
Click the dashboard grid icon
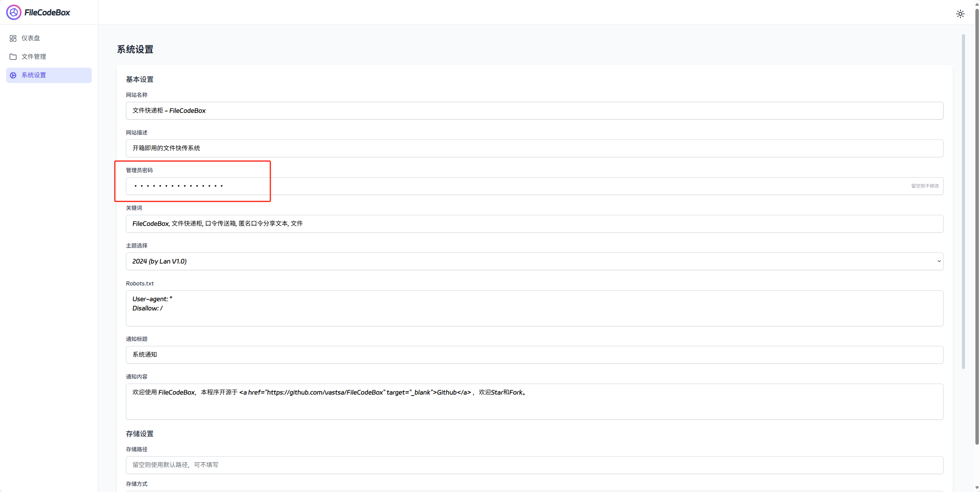pos(13,38)
